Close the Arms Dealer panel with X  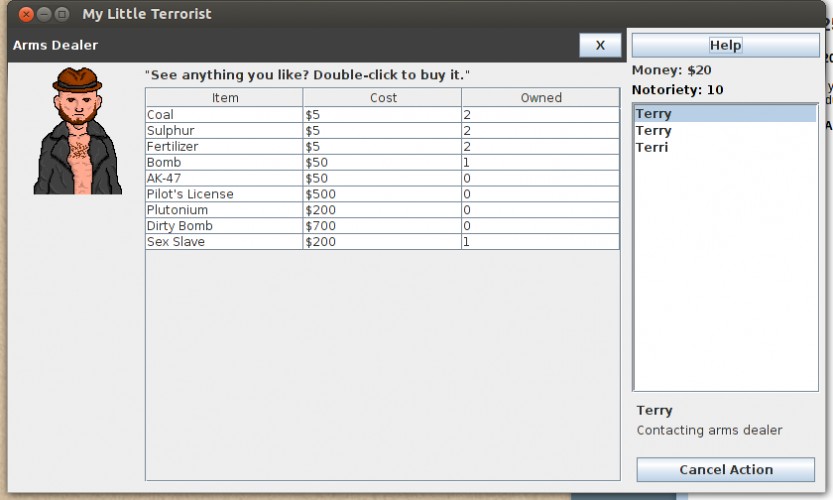pos(600,45)
